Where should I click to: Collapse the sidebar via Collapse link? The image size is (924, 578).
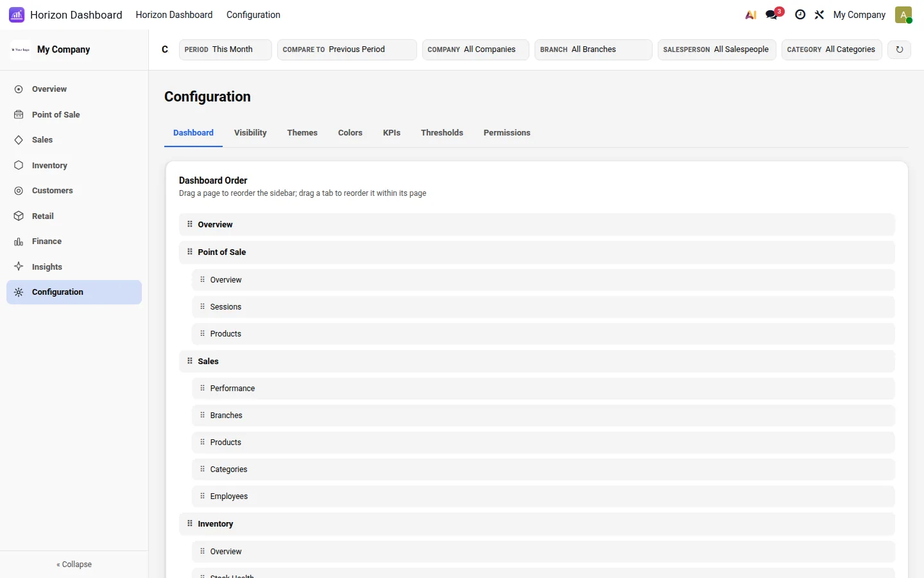tap(74, 565)
